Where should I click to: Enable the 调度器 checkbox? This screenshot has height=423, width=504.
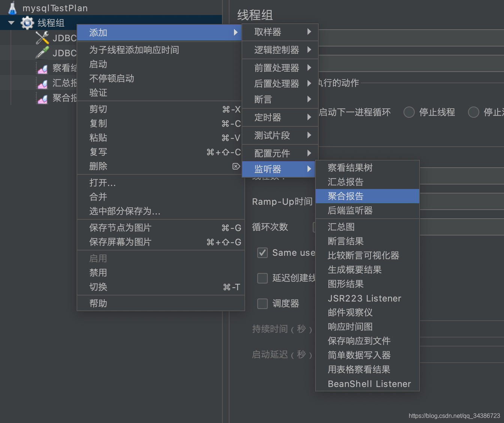[262, 303]
